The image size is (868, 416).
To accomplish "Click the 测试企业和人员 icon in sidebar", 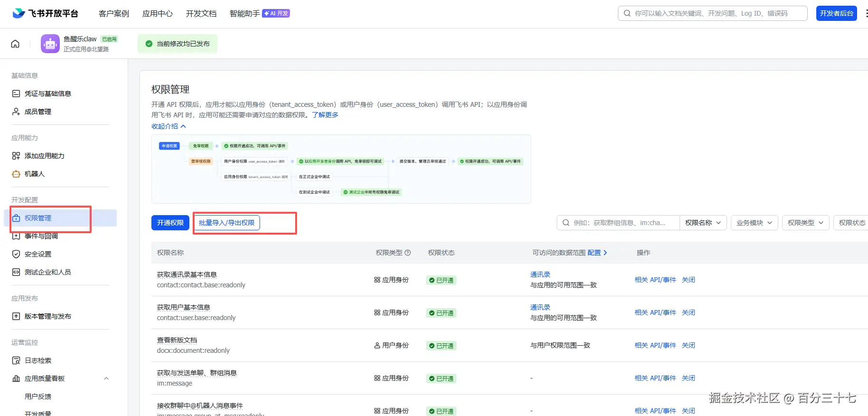I will (16, 272).
